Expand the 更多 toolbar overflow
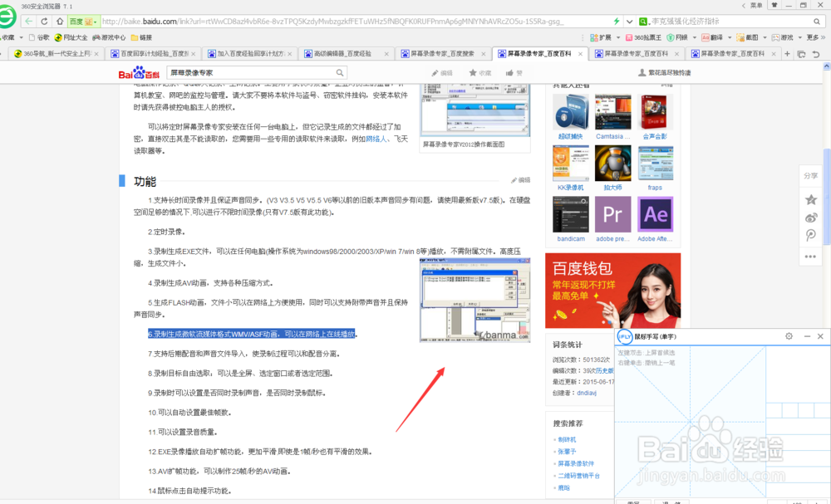The height and width of the screenshot is (504, 831). [816, 37]
